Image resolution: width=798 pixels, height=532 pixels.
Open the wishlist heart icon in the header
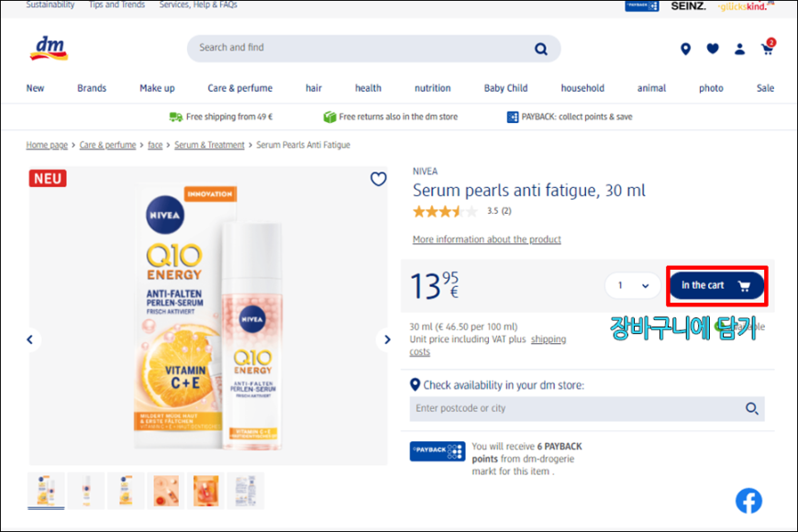[713, 49]
